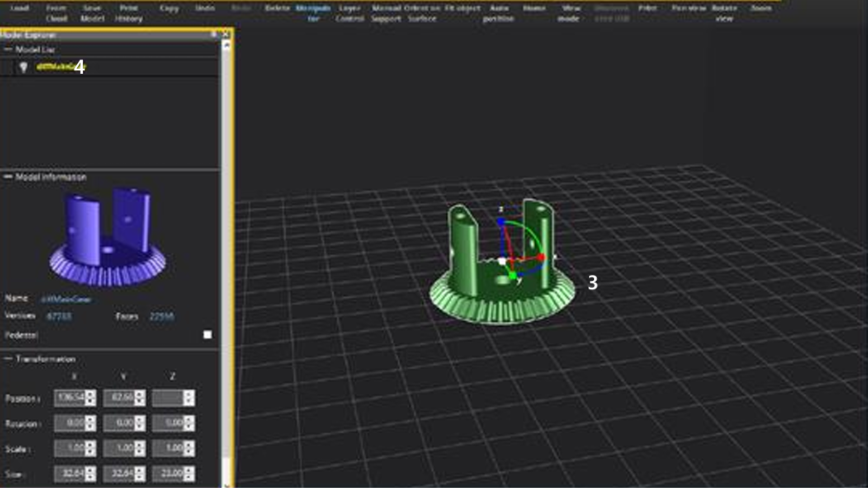The image size is (868, 488).
Task: Collapse the Model List section
Action: click(8, 49)
